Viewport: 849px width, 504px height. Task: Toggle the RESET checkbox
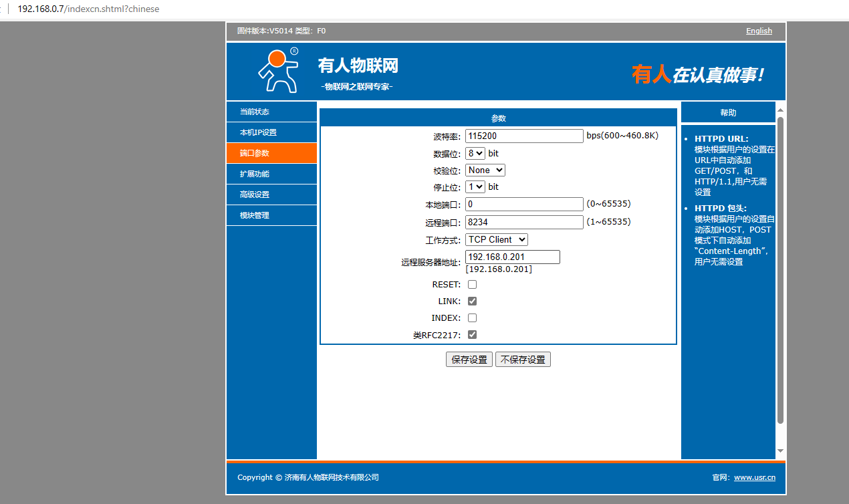[472, 285]
